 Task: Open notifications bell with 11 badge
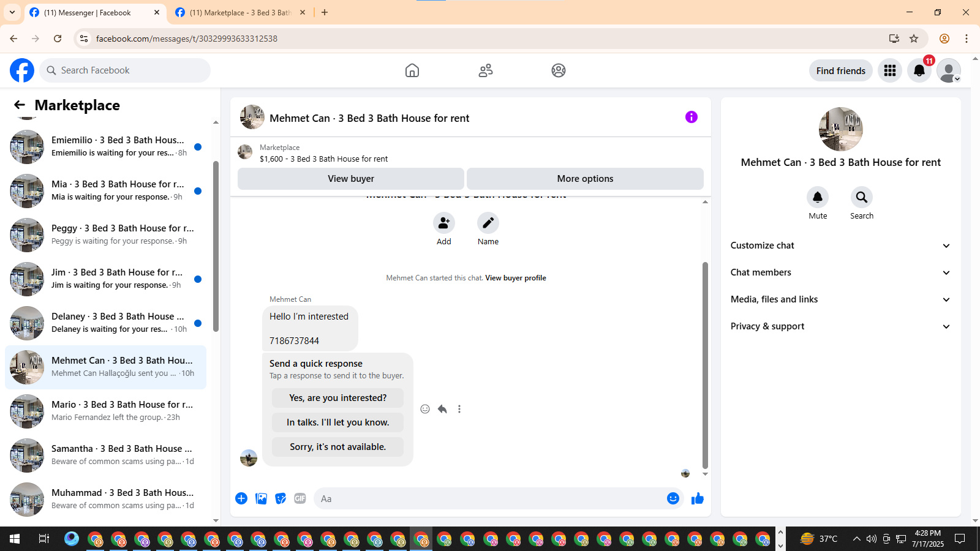coord(919,70)
